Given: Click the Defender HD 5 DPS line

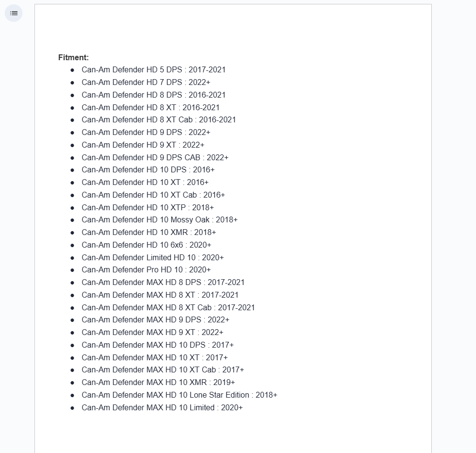Looking at the screenshot, I should pos(153,70).
